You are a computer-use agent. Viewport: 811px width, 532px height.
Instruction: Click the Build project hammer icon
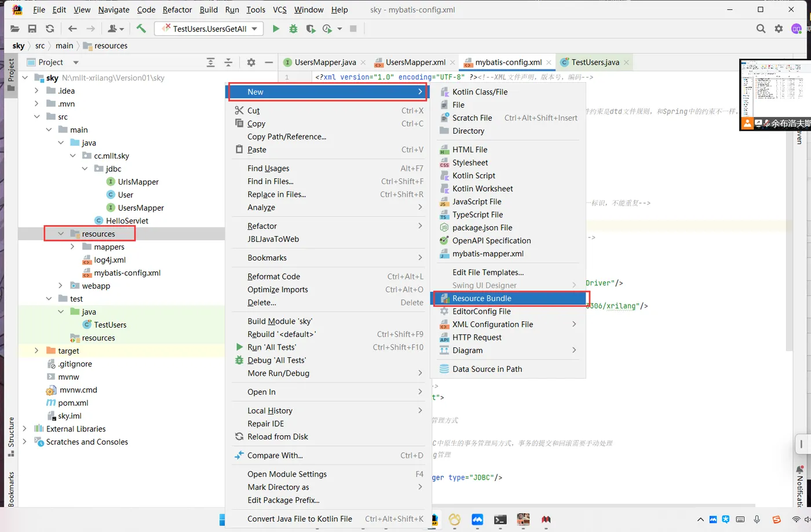tap(141, 28)
